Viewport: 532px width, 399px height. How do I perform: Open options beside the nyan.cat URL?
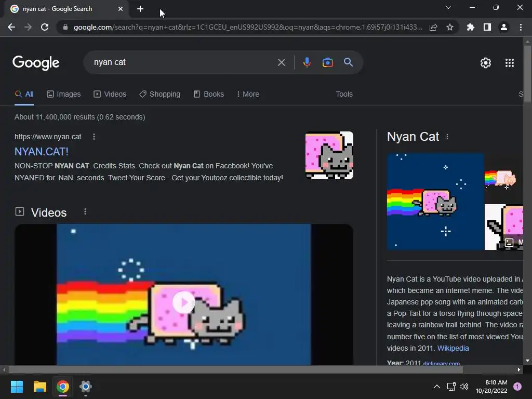click(94, 137)
